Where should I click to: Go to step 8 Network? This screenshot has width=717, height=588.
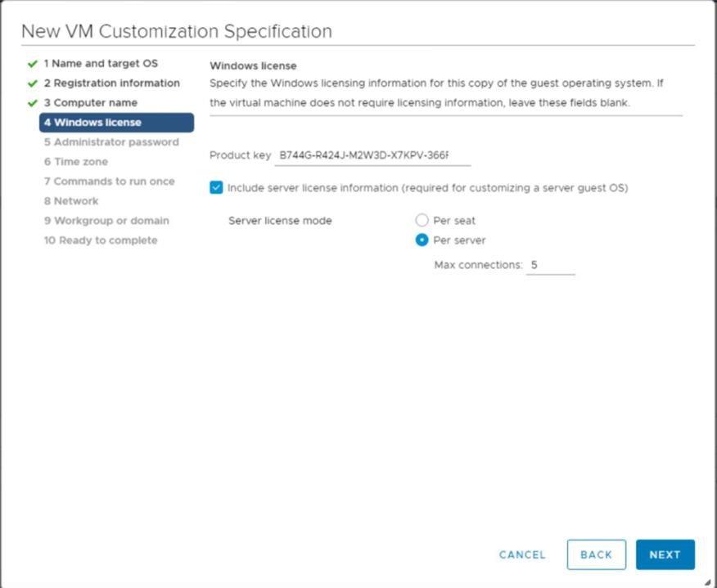pos(71,201)
